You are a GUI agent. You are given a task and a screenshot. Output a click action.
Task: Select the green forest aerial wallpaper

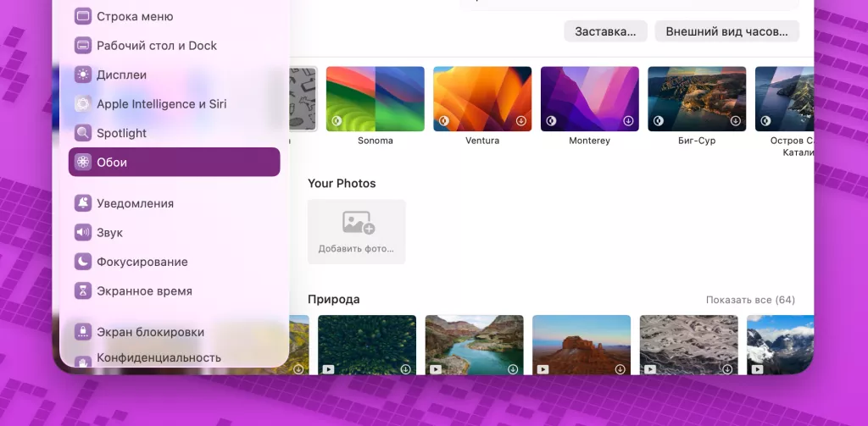point(367,345)
